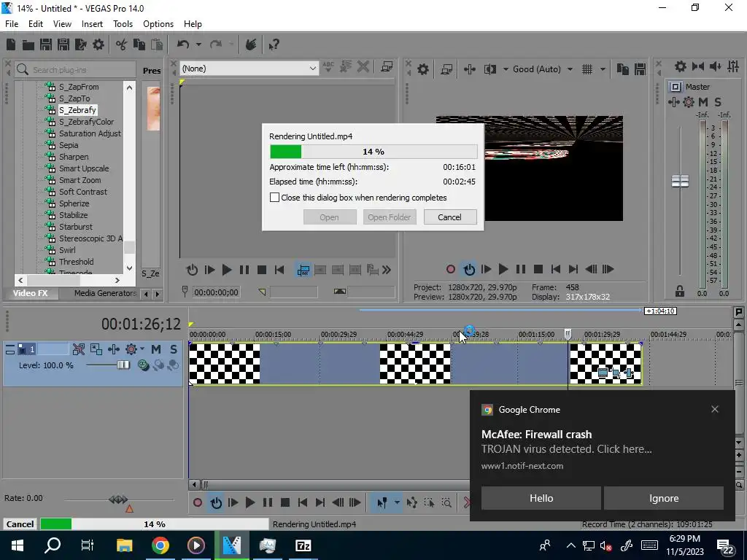
Task: Click Copy Snapshot to Clipboard icon
Action: 622,69
